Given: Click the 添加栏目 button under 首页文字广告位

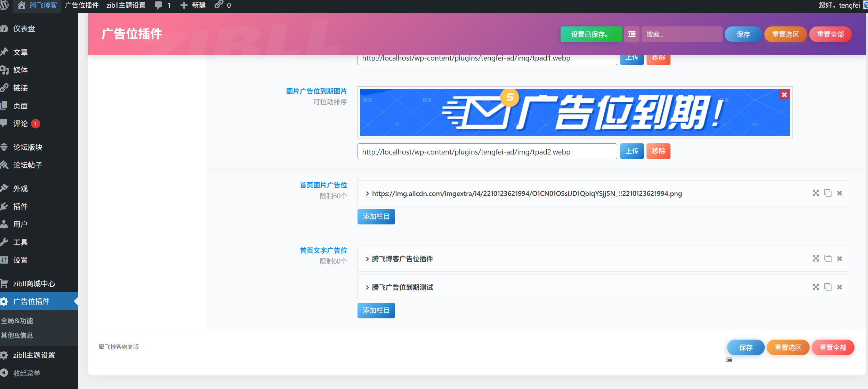Looking at the screenshot, I should pyautogui.click(x=376, y=310).
